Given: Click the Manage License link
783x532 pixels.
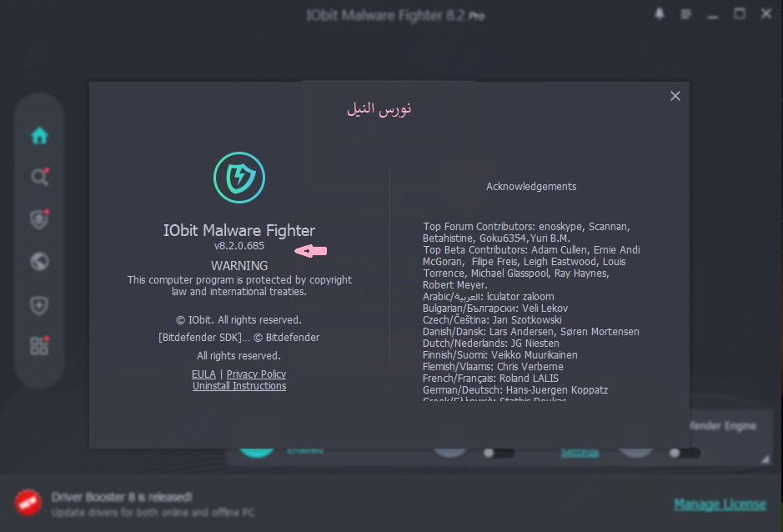Looking at the screenshot, I should pyautogui.click(x=720, y=504).
